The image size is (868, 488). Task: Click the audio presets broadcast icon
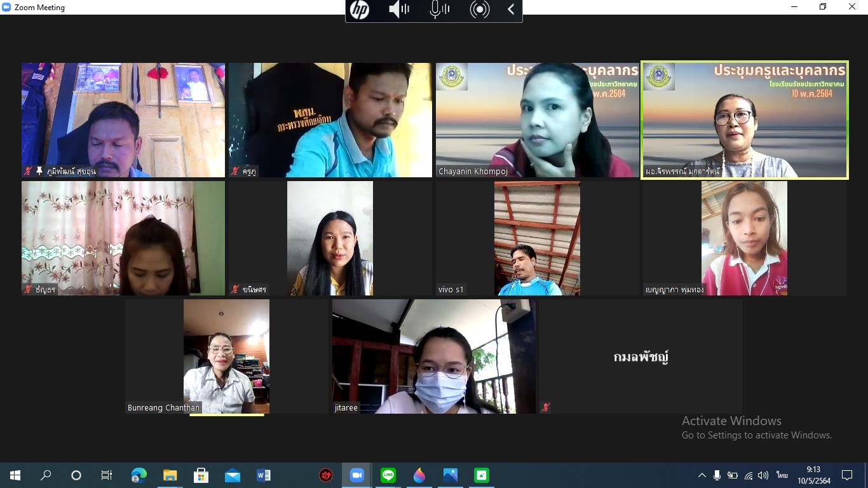[x=480, y=10]
